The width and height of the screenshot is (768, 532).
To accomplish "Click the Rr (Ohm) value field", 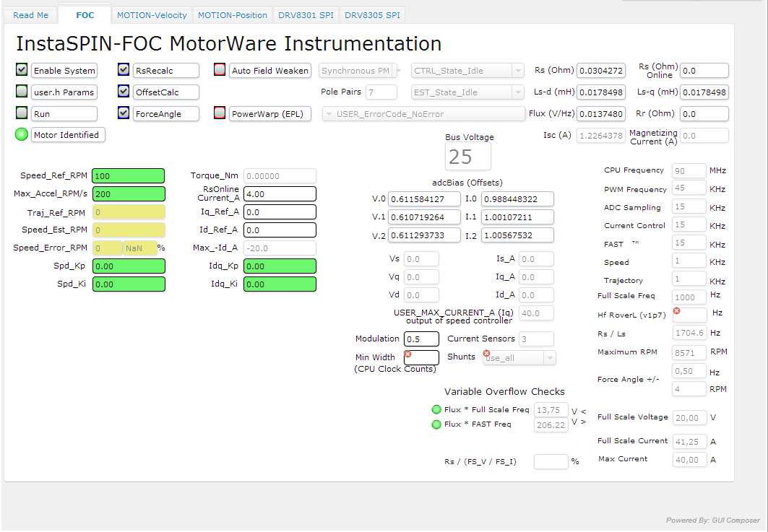I will (x=704, y=113).
